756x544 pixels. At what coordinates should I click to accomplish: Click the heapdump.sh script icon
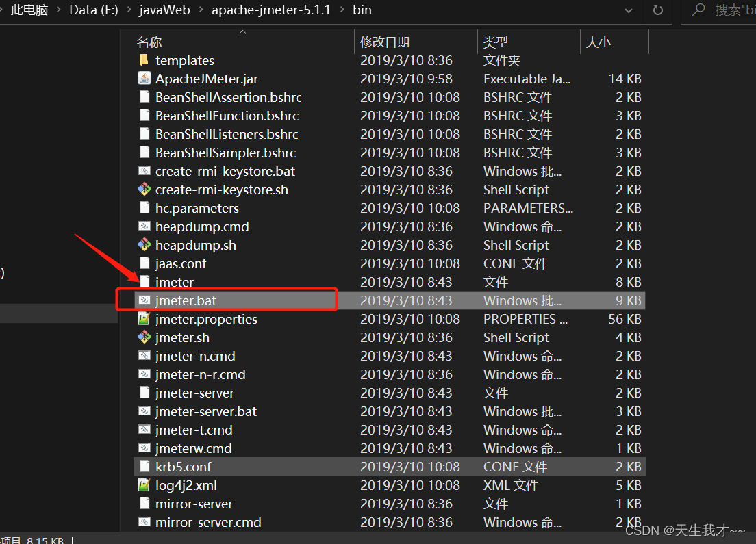coord(144,245)
